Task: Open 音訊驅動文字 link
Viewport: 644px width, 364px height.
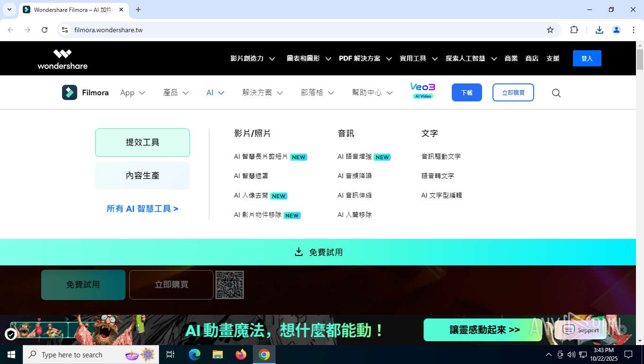Action: tap(441, 156)
